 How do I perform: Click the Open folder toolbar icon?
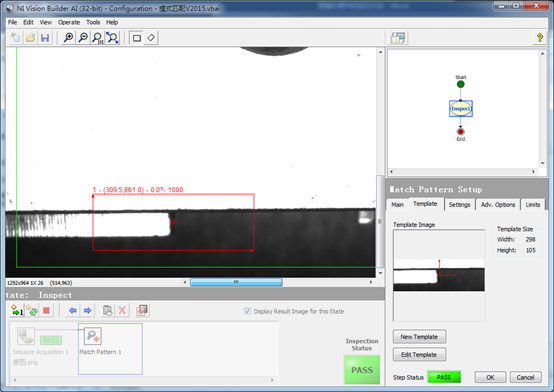click(x=30, y=38)
